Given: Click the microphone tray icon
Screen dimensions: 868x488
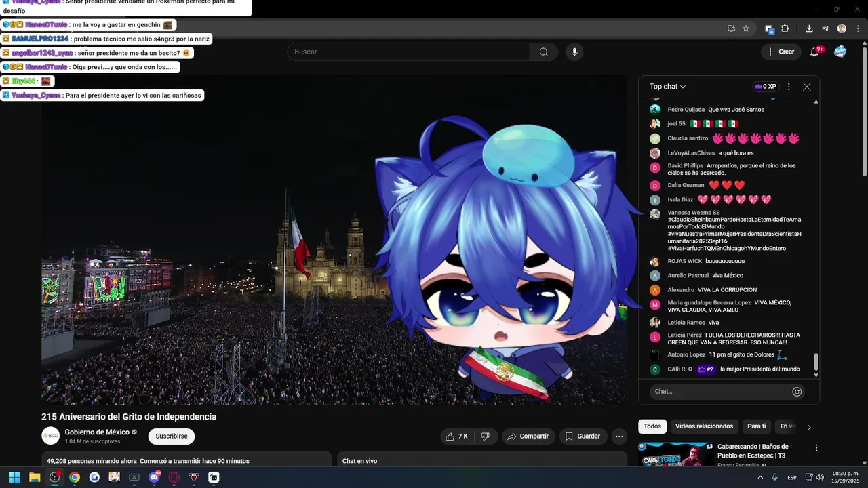Looking at the screenshot, I should point(774,477).
